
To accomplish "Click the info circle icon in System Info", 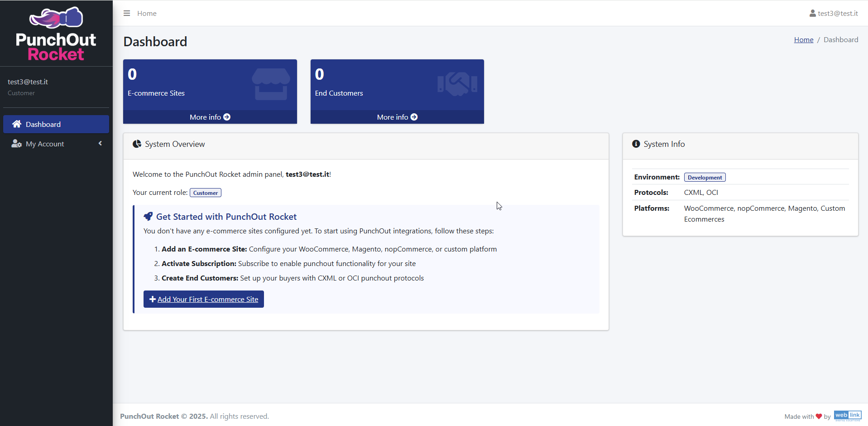I will click(x=636, y=144).
